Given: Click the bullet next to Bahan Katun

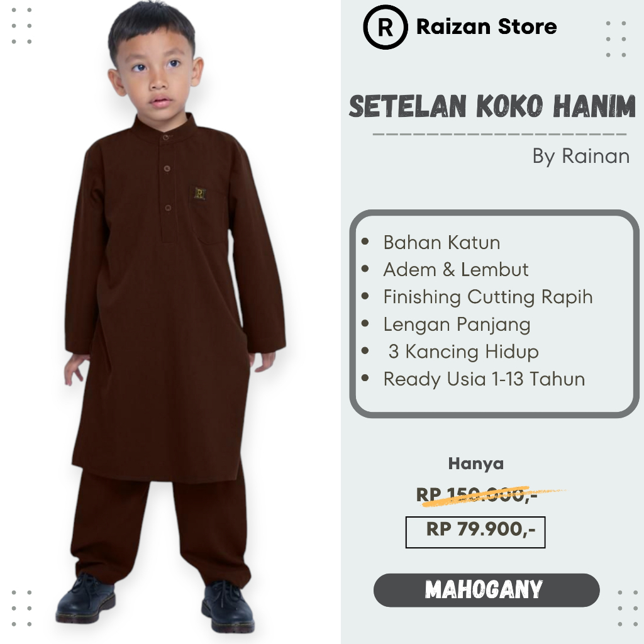Looking at the screenshot, I should pos(365,241).
